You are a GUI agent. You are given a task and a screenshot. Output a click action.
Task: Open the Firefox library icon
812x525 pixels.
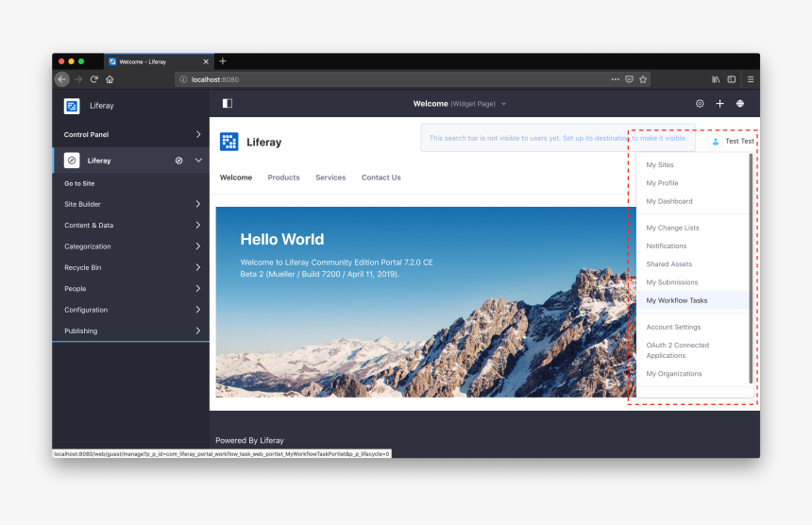[x=716, y=79]
